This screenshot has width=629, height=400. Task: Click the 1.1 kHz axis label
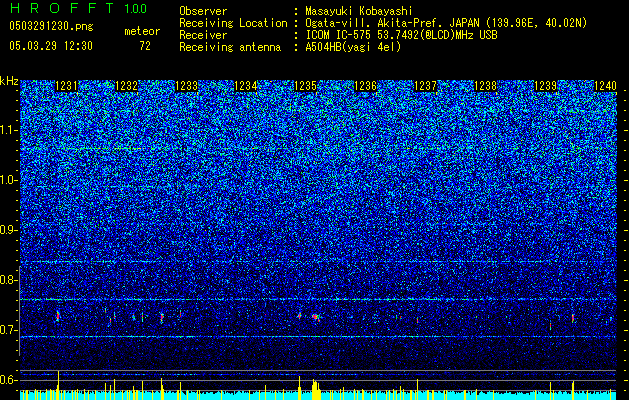[7, 130]
